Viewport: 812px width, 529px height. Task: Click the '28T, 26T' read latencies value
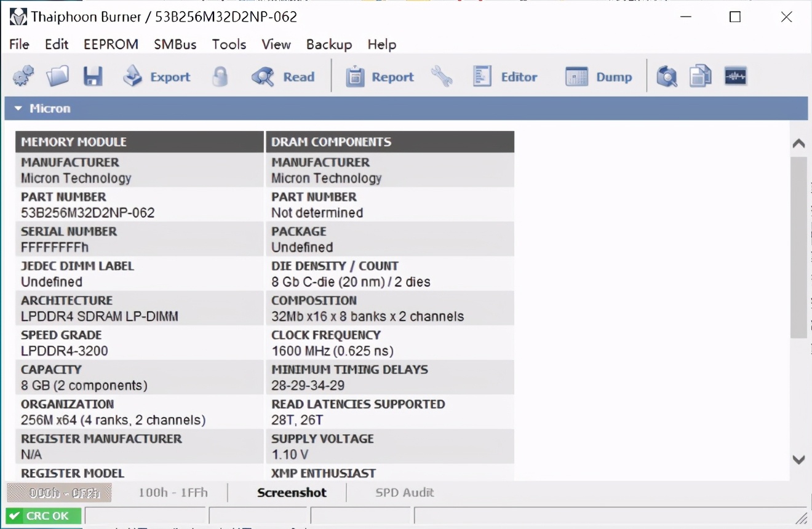click(297, 420)
